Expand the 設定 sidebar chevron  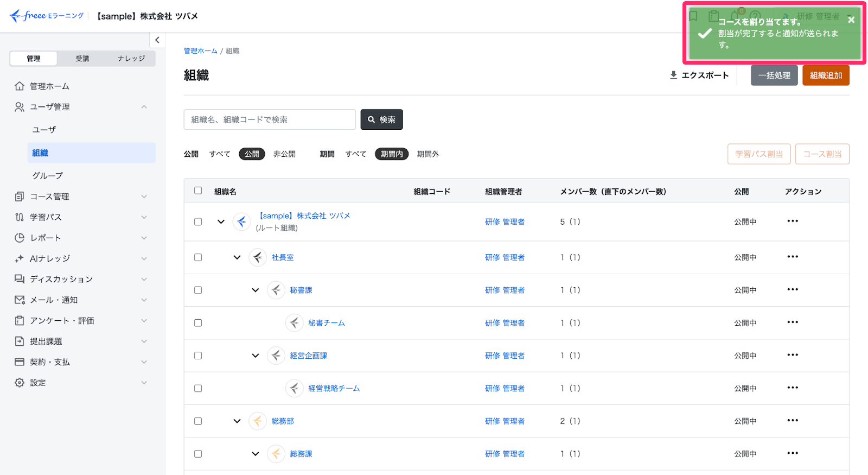point(144,383)
